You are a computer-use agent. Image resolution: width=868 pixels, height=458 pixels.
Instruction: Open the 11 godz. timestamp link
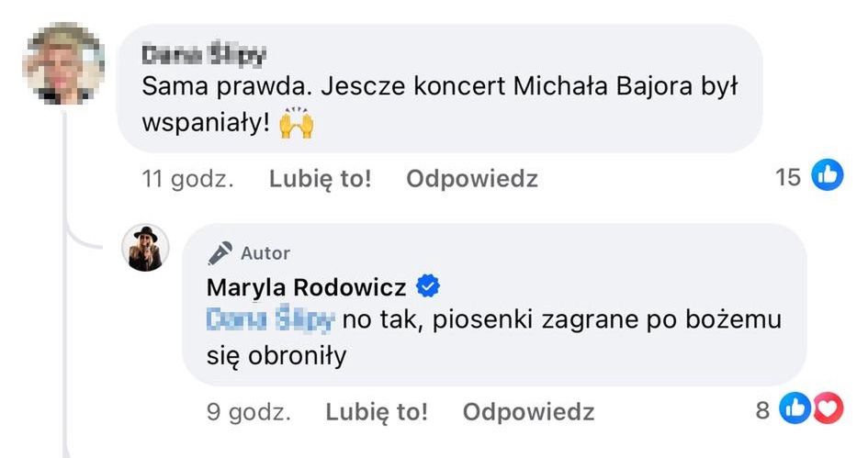point(187,178)
